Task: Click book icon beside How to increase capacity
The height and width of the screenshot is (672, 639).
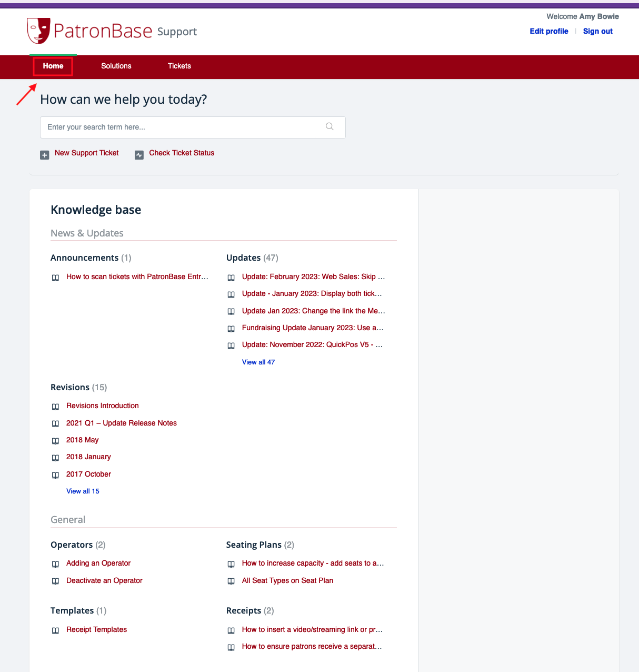Action: [x=231, y=565]
